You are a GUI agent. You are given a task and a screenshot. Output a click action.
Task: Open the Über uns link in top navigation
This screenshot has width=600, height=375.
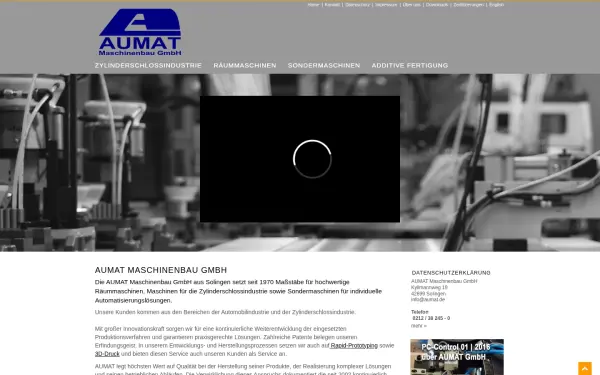(x=412, y=5)
